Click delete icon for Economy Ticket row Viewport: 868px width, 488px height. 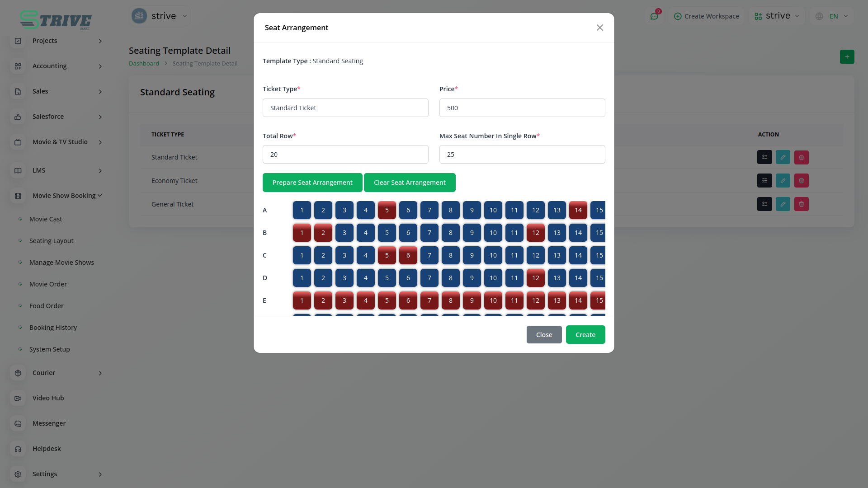click(x=801, y=181)
